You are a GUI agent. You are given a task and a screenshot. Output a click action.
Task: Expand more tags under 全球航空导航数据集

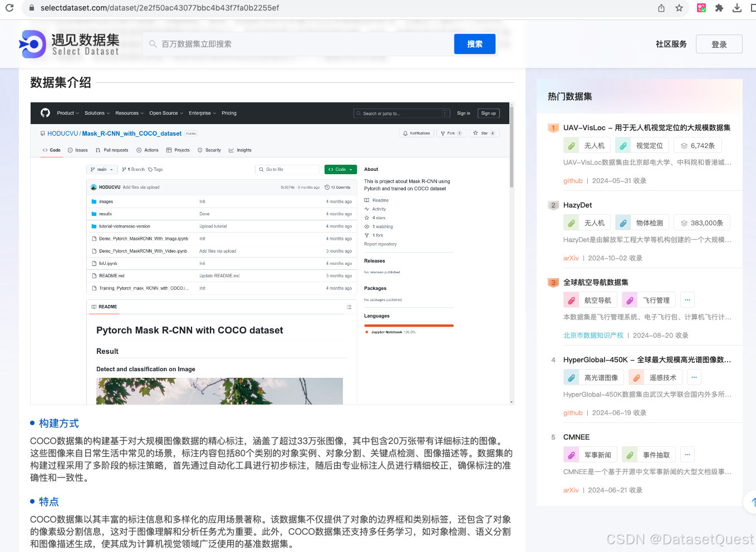(688, 300)
